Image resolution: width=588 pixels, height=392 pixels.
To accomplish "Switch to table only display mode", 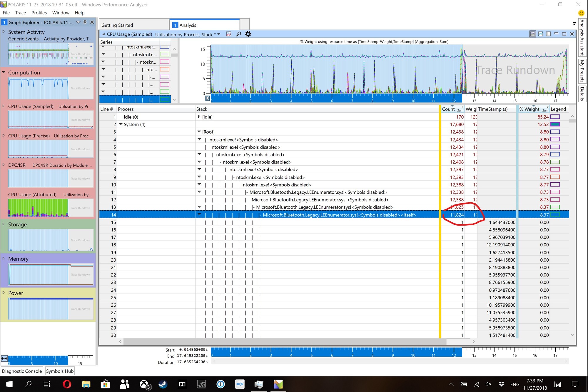I will (x=548, y=34).
